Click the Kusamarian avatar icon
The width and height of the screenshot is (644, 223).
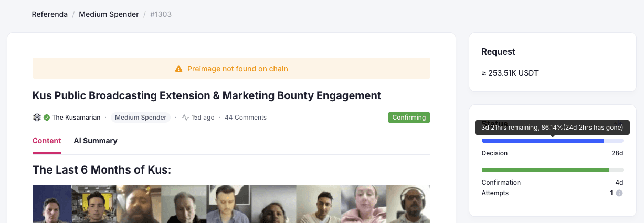coord(37,118)
